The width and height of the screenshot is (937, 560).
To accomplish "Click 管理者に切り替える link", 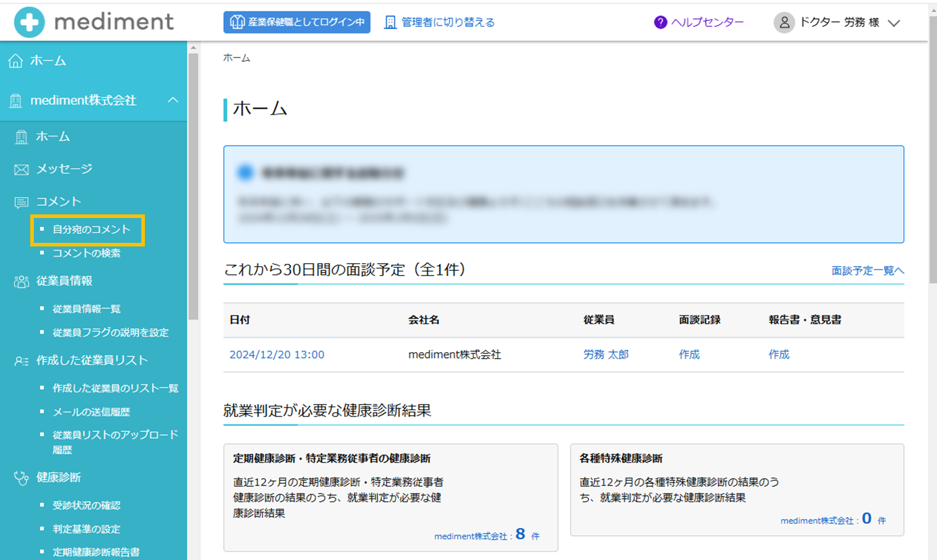I will [448, 23].
